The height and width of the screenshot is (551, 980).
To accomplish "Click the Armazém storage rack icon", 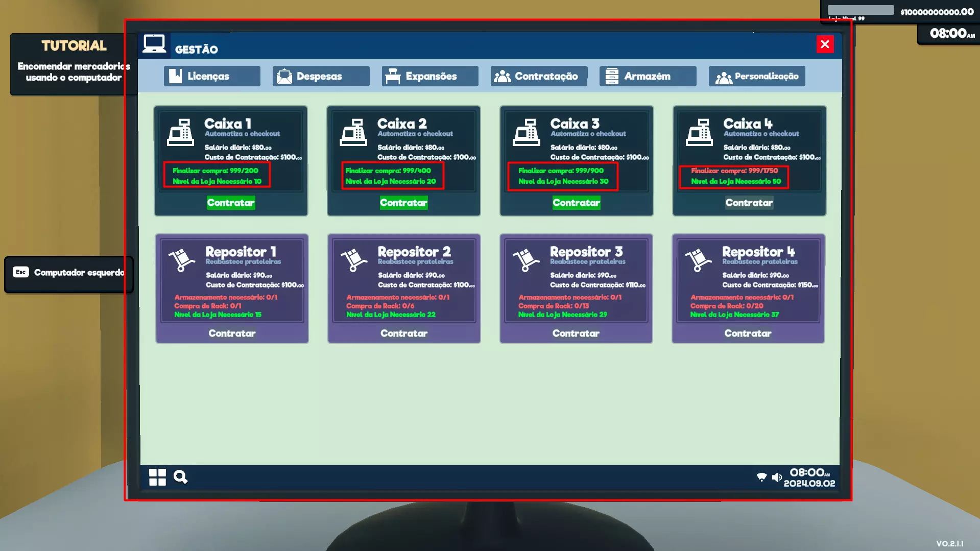I will tap(611, 76).
